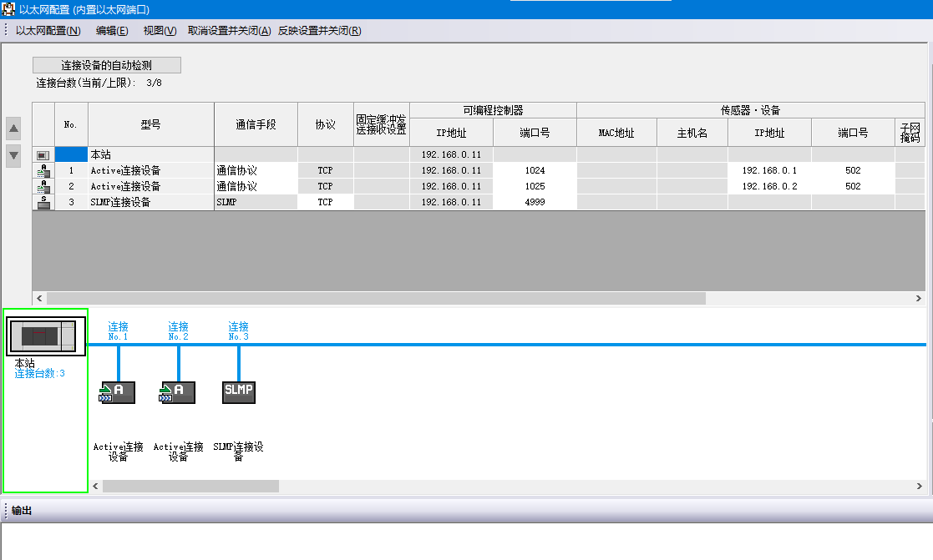Click the 通信手段 cell of row 1

[x=256, y=170]
